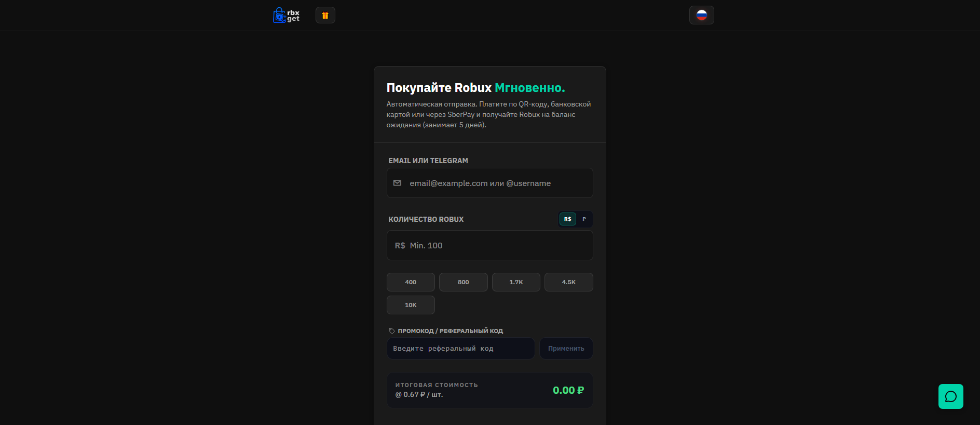Focus the Robux amount field Min. 100

(x=490, y=245)
